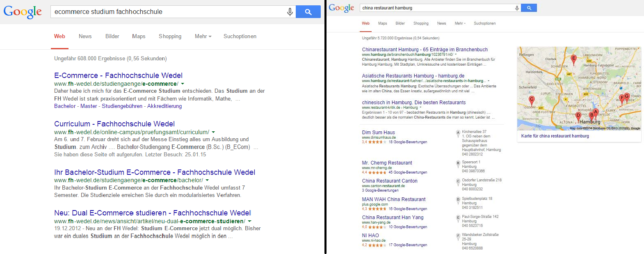Click star rating of China Restaurant Han Yang
Screen dimensions: 644x254
pos(377,227)
